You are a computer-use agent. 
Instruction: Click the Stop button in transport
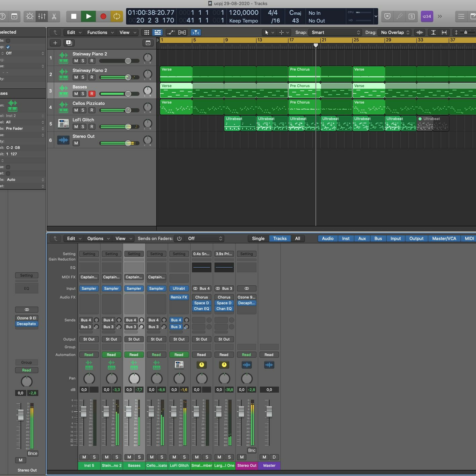click(x=74, y=16)
